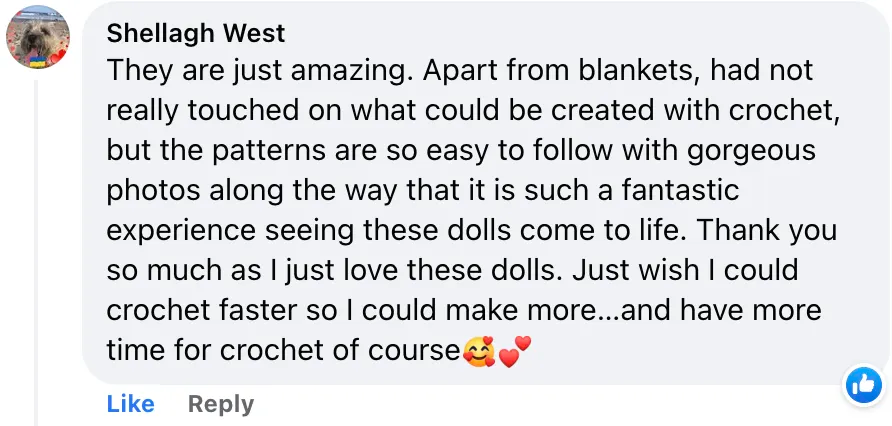892x426 pixels.
Task: Click the vertical reply thread line
Action: point(37,250)
